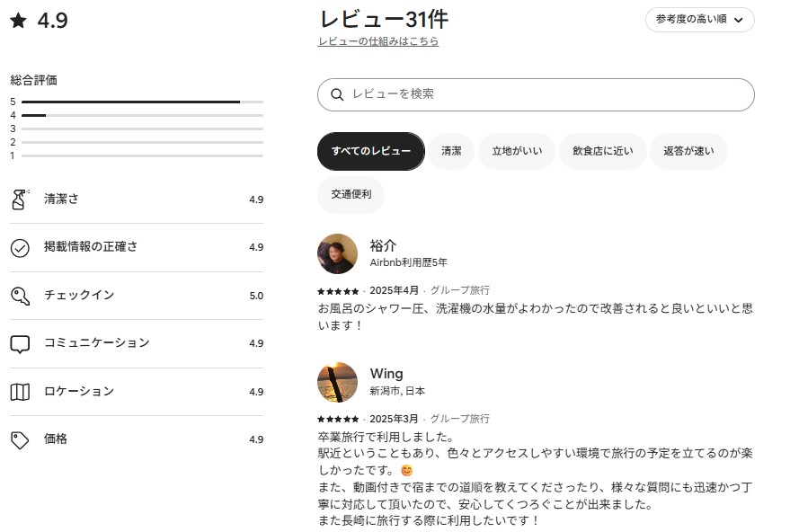Click the communication speech bubble icon
790x532 pixels.
(20, 343)
